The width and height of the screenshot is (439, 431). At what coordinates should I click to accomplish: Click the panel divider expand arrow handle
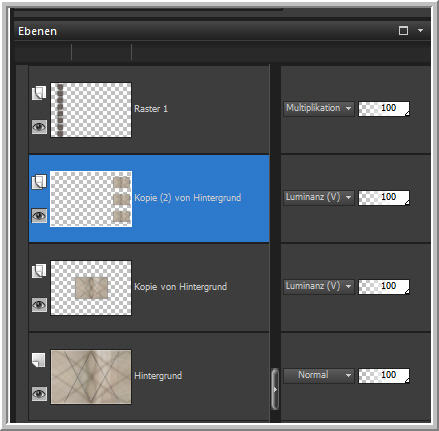[275, 389]
